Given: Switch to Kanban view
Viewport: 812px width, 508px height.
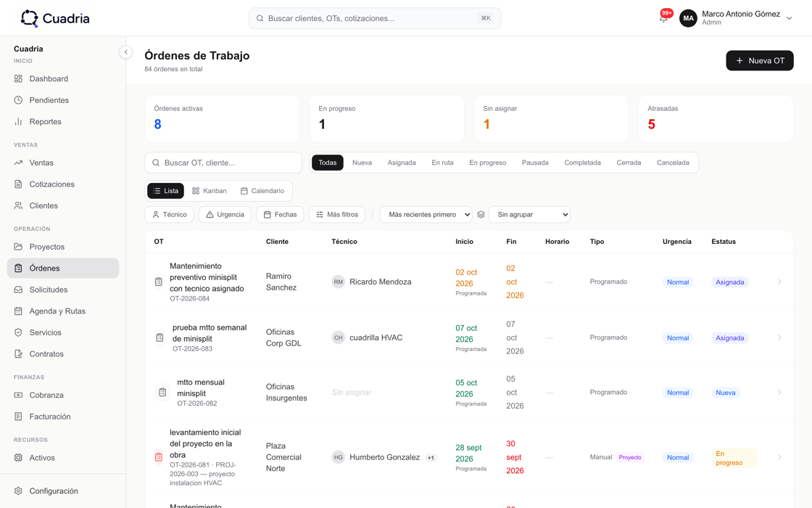Looking at the screenshot, I should (x=210, y=191).
